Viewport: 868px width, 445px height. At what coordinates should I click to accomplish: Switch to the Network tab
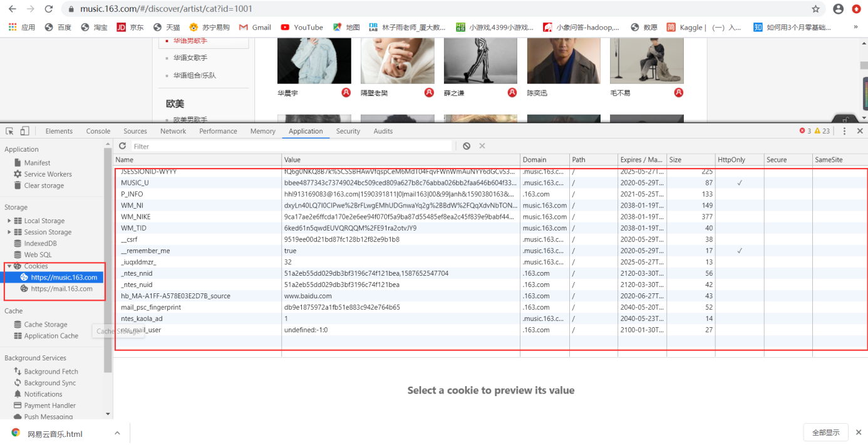(x=173, y=131)
